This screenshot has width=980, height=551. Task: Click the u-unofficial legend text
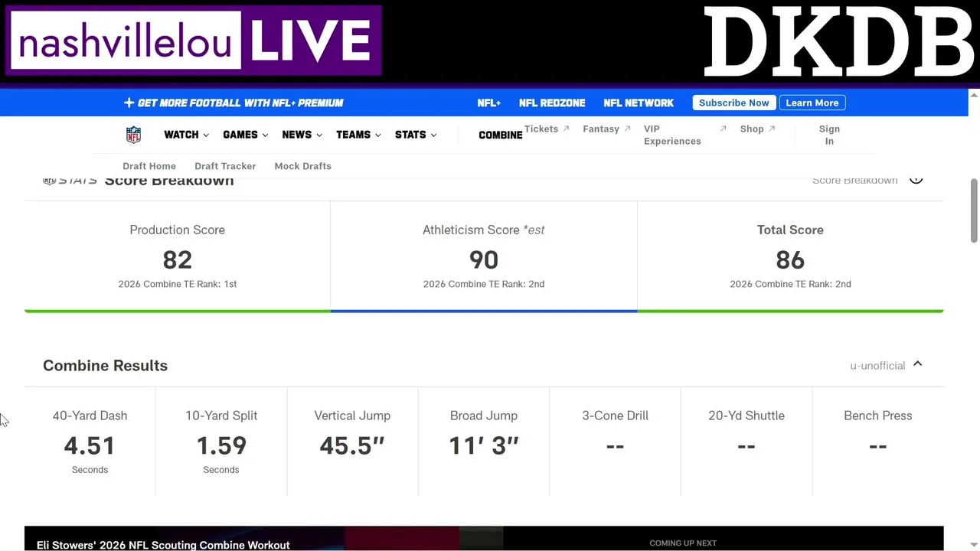coord(877,366)
